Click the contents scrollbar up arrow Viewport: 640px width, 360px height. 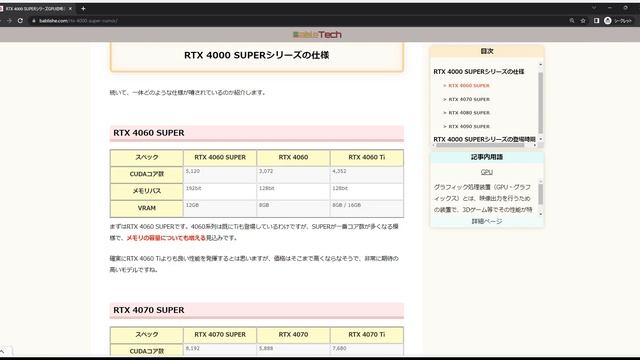[x=541, y=64]
